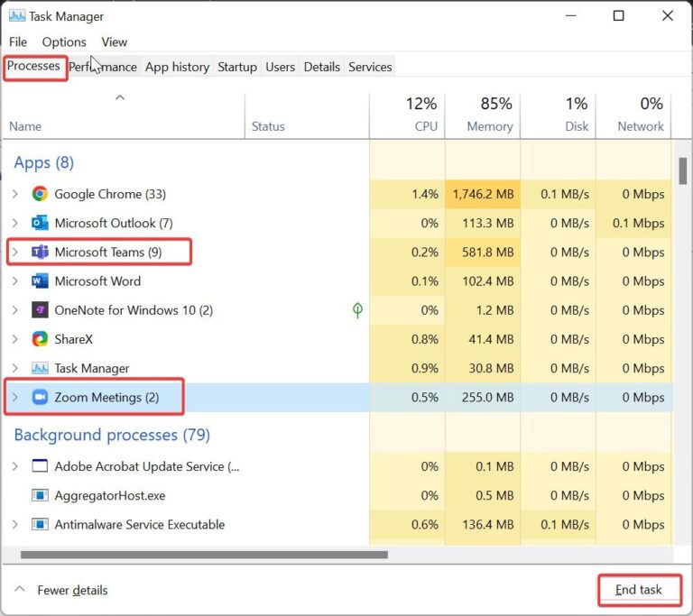Select the Microsoft Word row name

[x=97, y=281]
